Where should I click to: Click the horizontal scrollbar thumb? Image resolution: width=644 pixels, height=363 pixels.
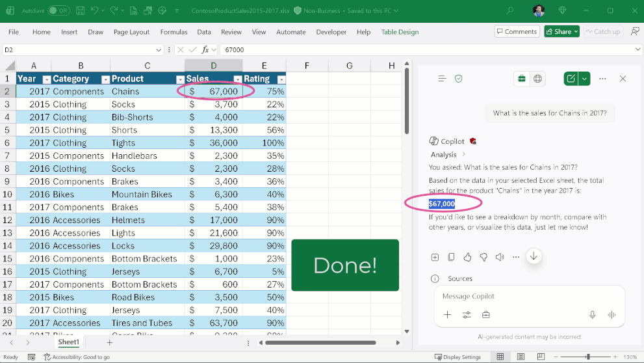click(x=320, y=342)
